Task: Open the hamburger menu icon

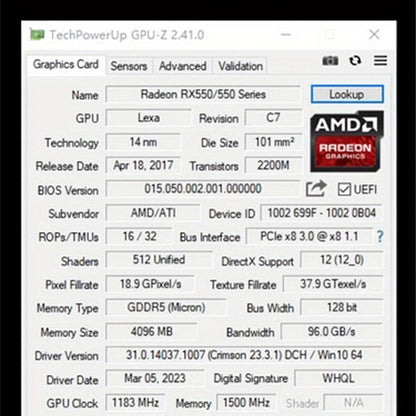Action: [380, 61]
